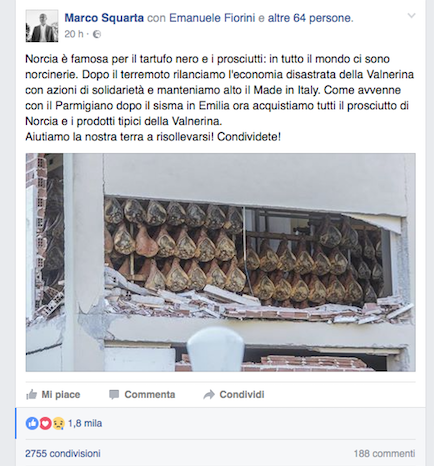
Task: Click the Mi piace text label
Action: tap(61, 395)
